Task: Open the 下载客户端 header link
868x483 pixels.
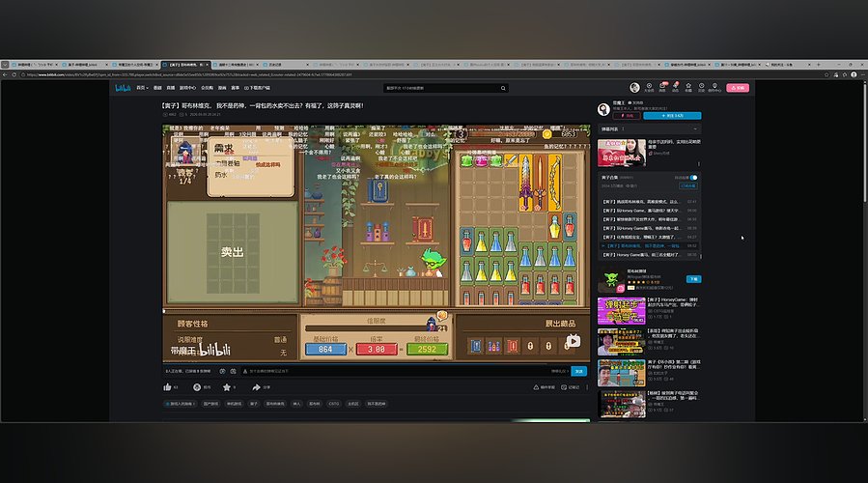Action: [258, 88]
